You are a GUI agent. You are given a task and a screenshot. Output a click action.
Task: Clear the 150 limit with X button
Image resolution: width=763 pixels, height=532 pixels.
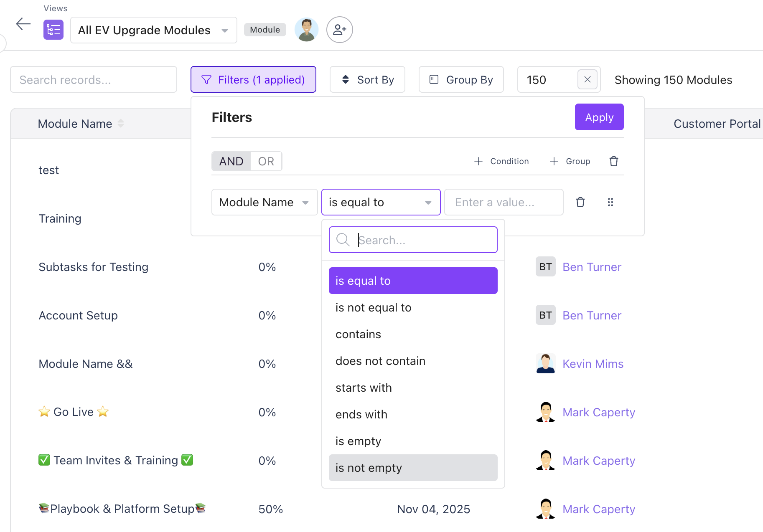pyautogui.click(x=587, y=79)
